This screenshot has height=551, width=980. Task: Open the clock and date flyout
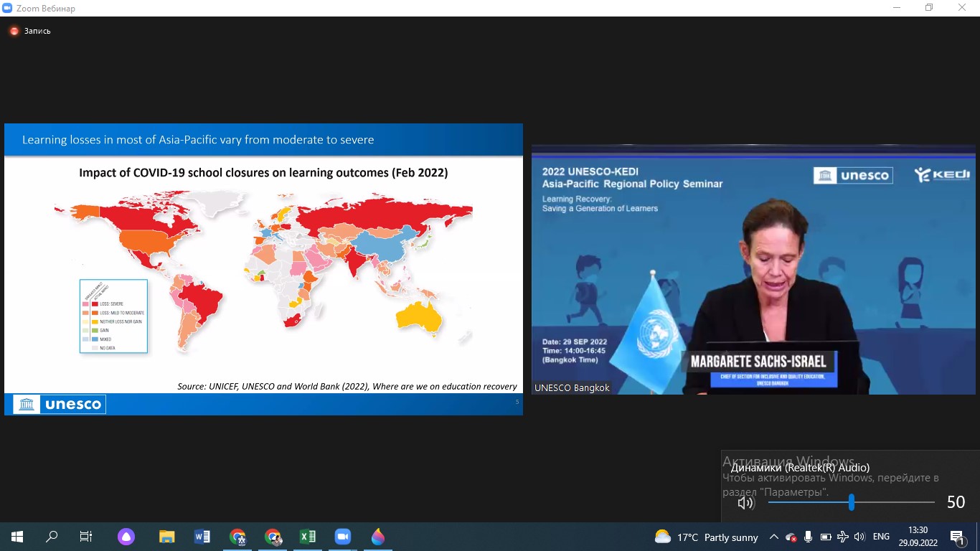pyautogui.click(x=918, y=537)
